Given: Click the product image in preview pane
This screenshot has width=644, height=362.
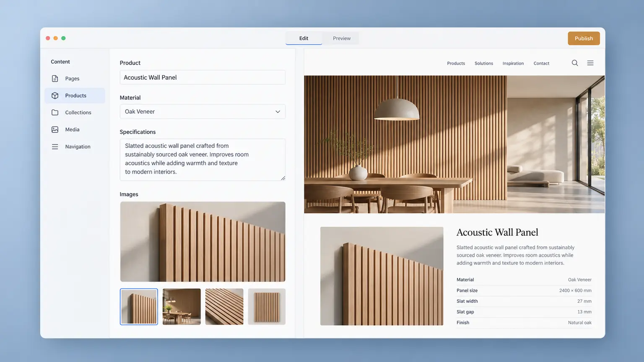Looking at the screenshot, I should (x=382, y=276).
